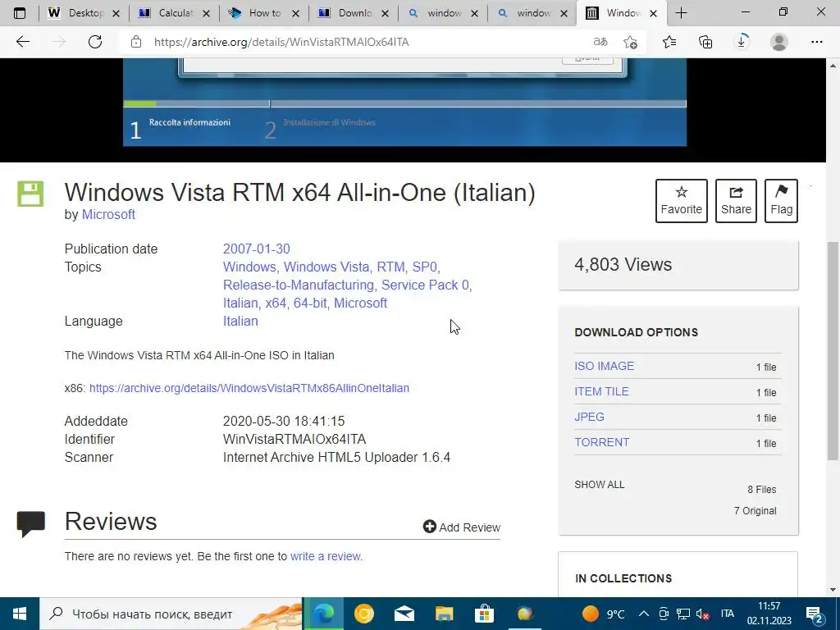Image resolution: width=840 pixels, height=630 pixels.
Task: Open the Microsoft author link
Action: pyautogui.click(x=108, y=214)
